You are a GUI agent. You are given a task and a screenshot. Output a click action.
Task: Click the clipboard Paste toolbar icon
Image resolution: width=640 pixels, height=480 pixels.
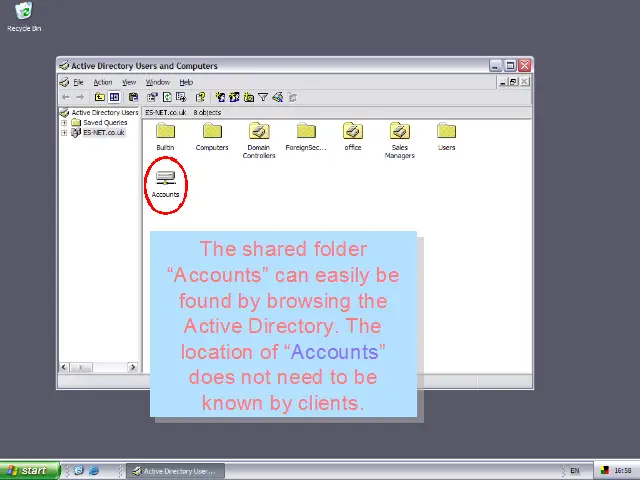tap(133, 97)
